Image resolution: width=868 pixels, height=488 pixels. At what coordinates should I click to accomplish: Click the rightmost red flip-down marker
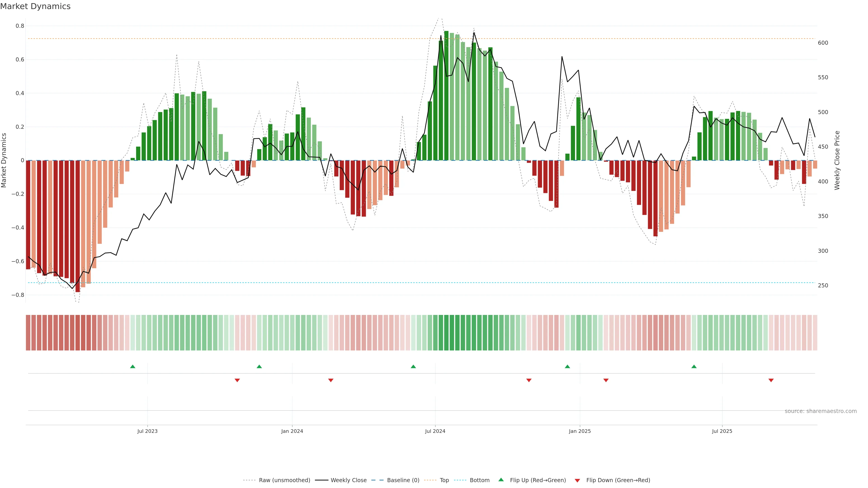point(771,380)
